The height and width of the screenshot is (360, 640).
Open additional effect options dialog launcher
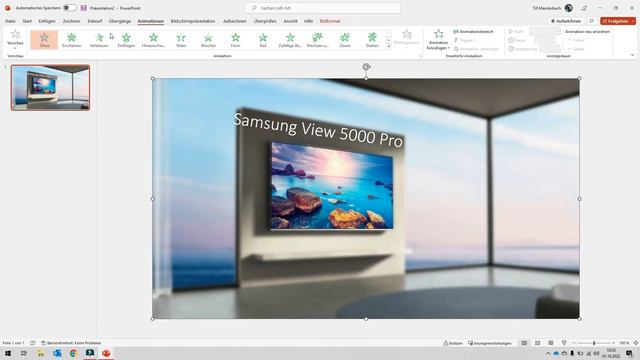tap(420, 56)
